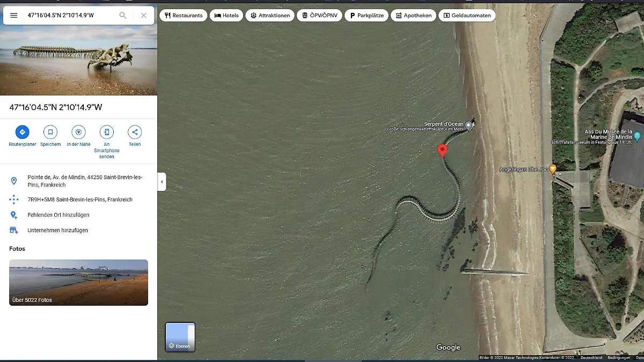
Task: Click the Routenplaner directions icon
Action: tap(22, 132)
